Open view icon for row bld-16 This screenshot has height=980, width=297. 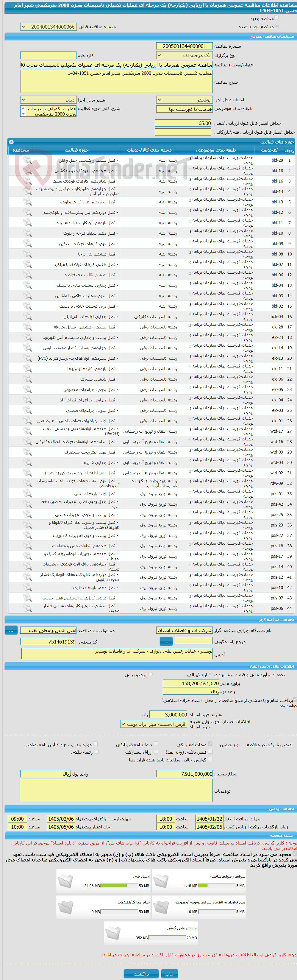27,181
